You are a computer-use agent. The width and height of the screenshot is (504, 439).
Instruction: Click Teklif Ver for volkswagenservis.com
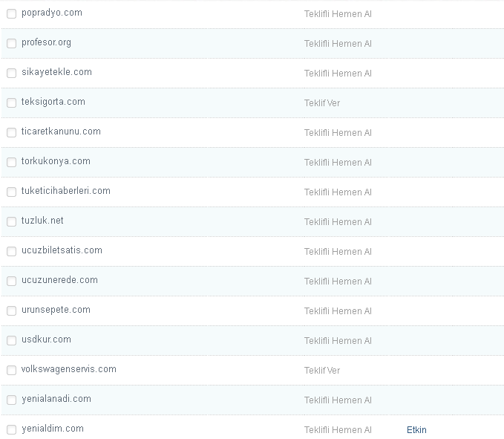coord(322,371)
